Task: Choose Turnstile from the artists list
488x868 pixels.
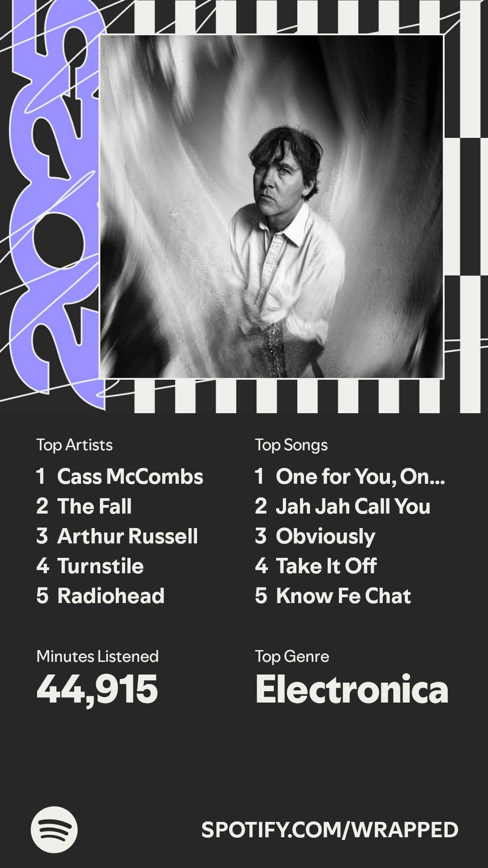Action: pos(100,566)
